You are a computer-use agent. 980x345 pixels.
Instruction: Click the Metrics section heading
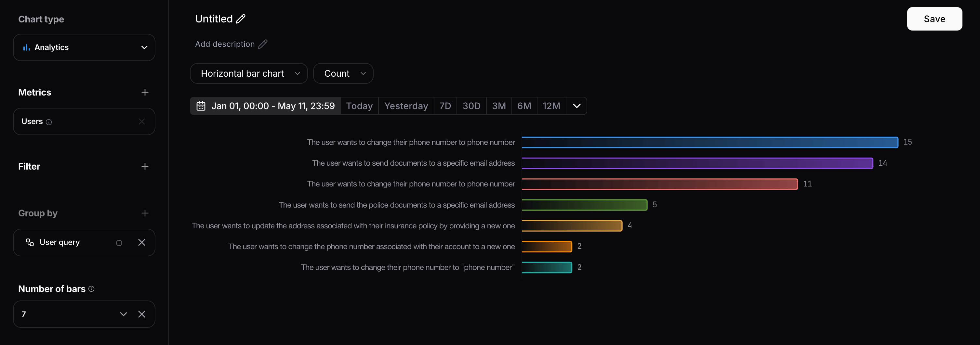34,92
